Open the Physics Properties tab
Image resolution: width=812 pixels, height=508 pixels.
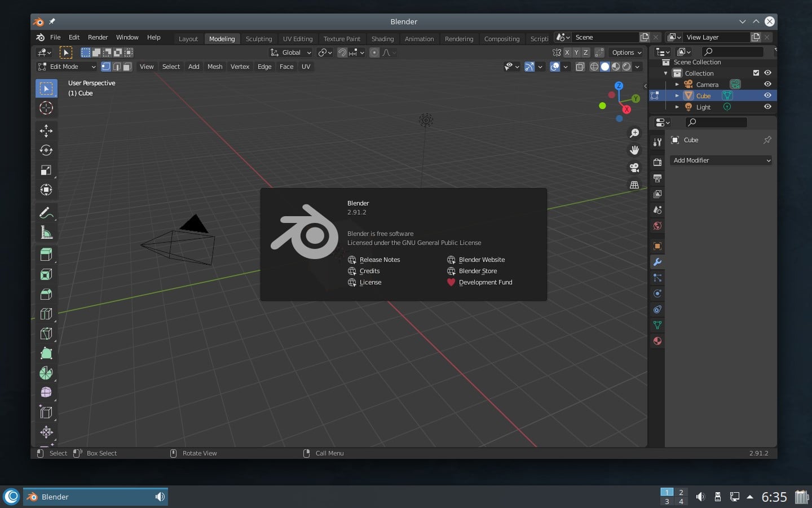click(x=657, y=294)
